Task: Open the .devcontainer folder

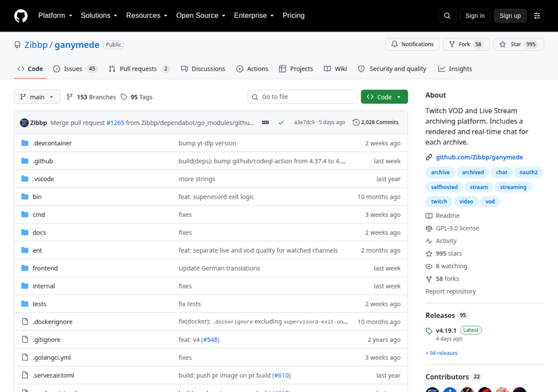Action: click(x=52, y=143)
